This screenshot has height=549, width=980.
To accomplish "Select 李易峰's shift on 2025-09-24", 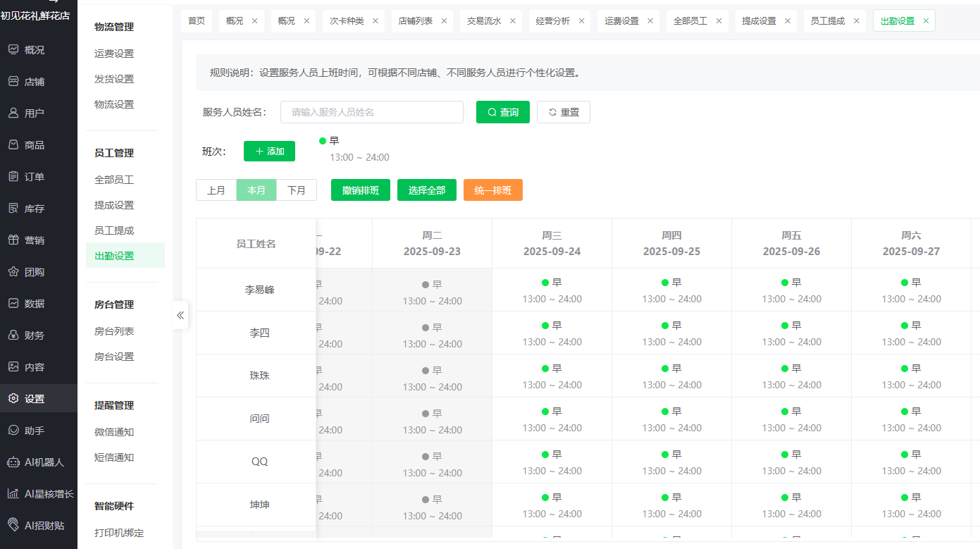I will click(552, 290).
